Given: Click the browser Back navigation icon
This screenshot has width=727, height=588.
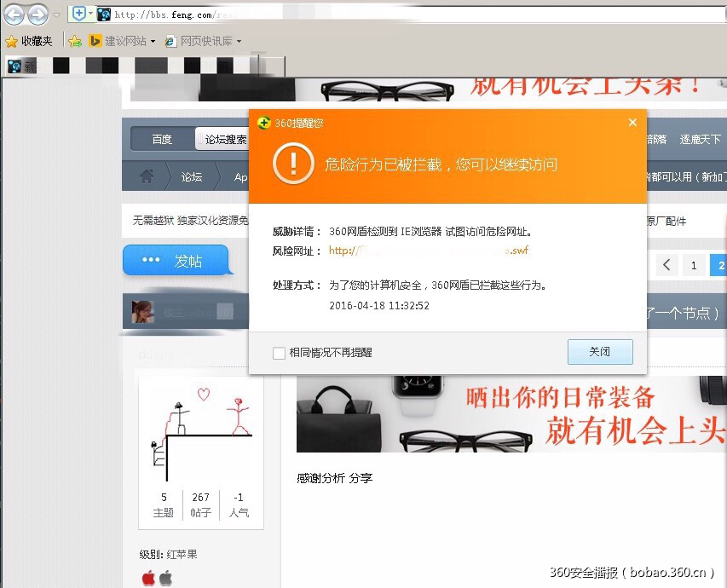Looking at the screenshot, I should point(13,14).
